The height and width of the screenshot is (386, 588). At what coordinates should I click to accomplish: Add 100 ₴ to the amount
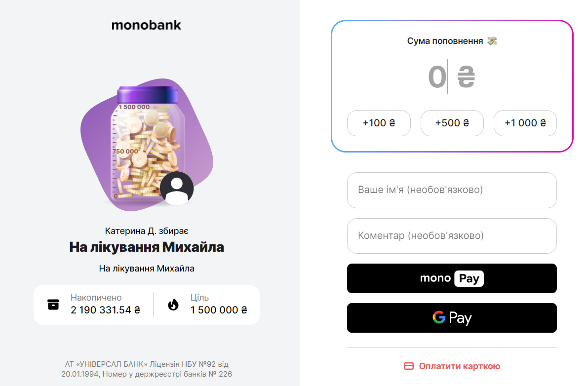(x=379, y=123)
